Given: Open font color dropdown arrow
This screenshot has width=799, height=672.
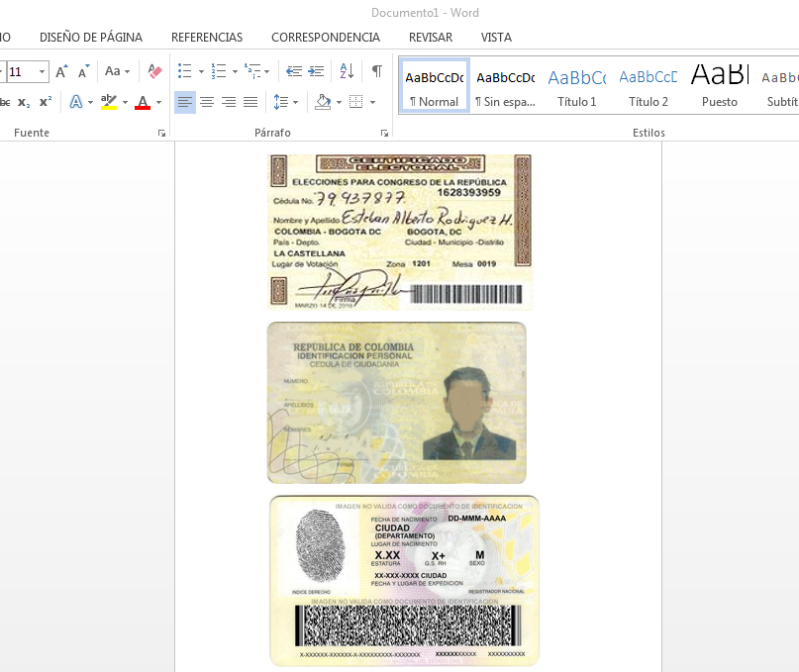Looking at the screenshot, I should click(159, 102).
